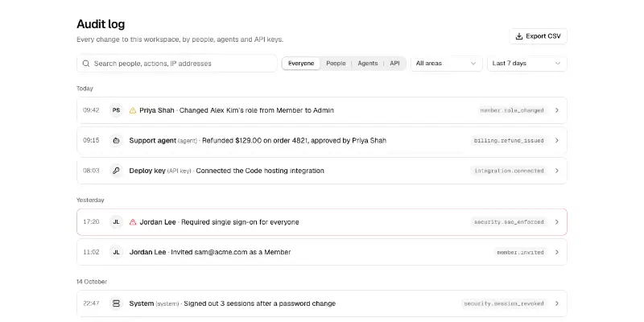Open the Connected the Code hosting integration entry
644x322 pixels.
click(321, 171)
